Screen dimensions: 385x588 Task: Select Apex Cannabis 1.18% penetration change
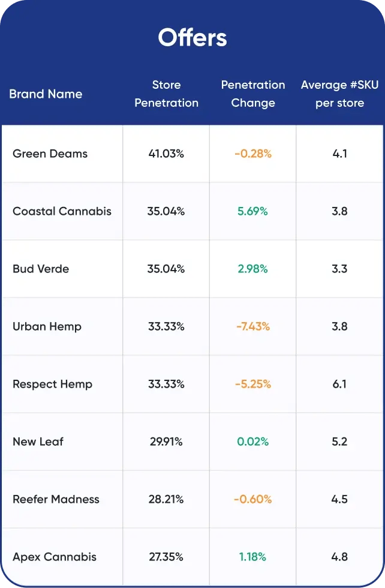click(x=252, y=557)
